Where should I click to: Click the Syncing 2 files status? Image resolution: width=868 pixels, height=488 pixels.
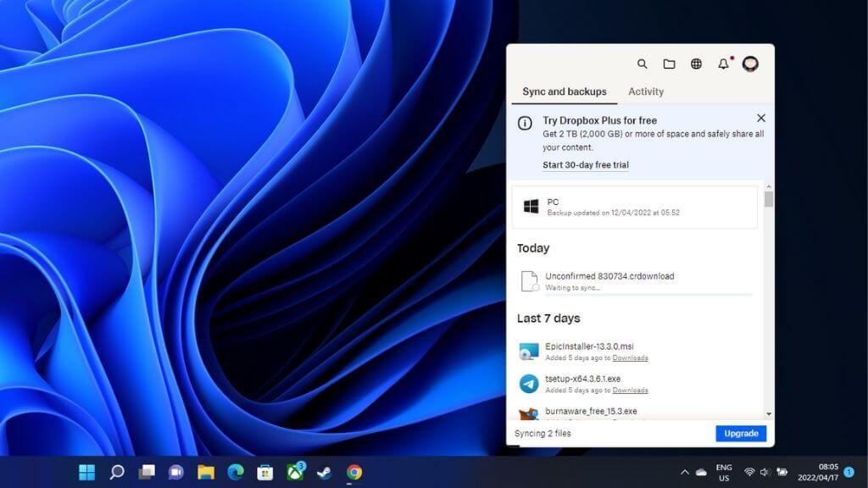542,433
